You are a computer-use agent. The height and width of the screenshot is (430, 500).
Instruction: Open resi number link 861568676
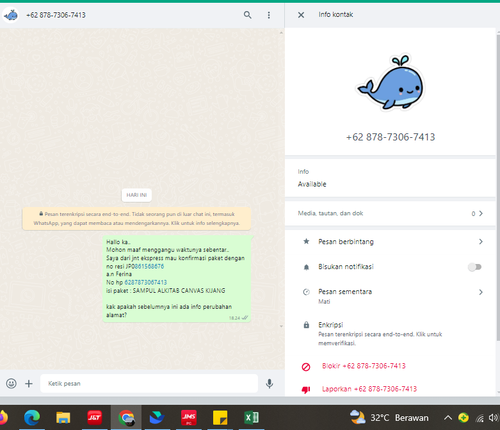[x=149, y=266]
